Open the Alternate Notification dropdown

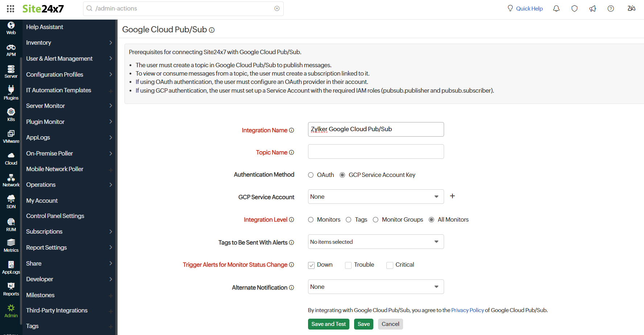pos(376,287)
